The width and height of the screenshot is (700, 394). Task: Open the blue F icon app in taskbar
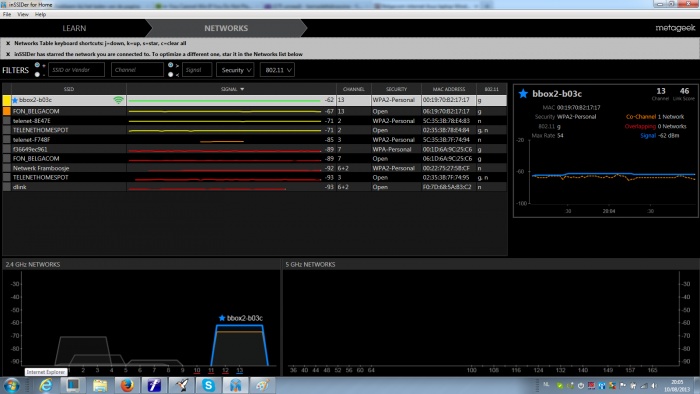pyautogui.click(x=154, y=385)
